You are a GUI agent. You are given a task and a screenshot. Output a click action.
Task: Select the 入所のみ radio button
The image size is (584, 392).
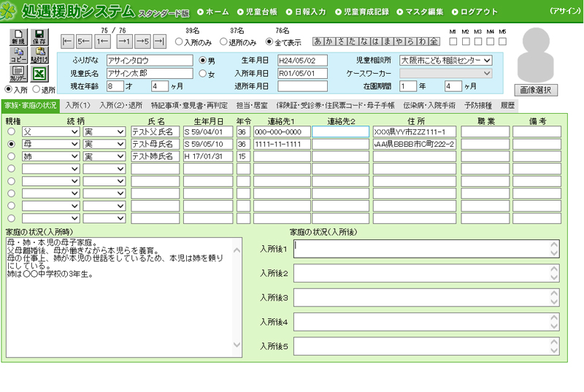tap(179, 42)
